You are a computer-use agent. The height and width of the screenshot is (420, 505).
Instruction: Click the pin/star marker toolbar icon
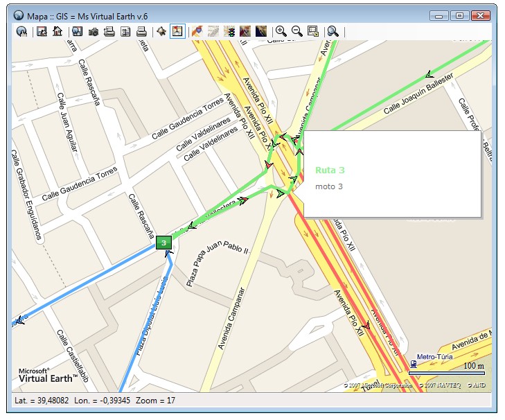tap(161, 31)
